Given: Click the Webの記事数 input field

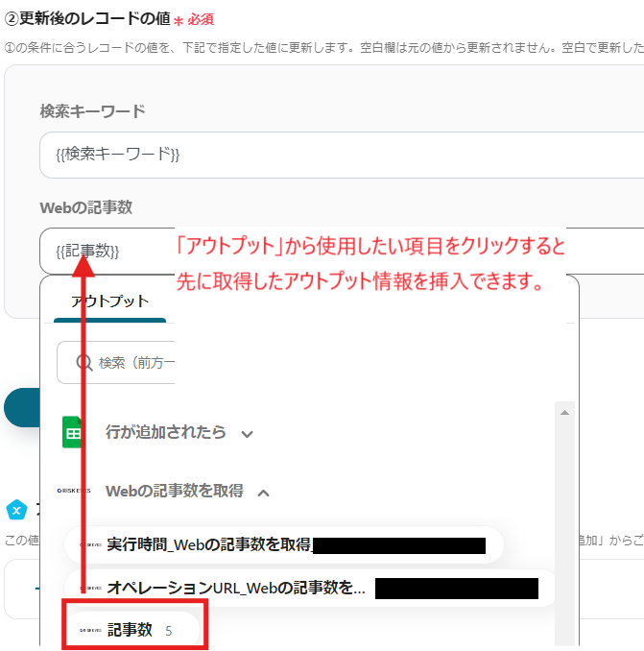Looking at the screenshot, I should (342, 252).
